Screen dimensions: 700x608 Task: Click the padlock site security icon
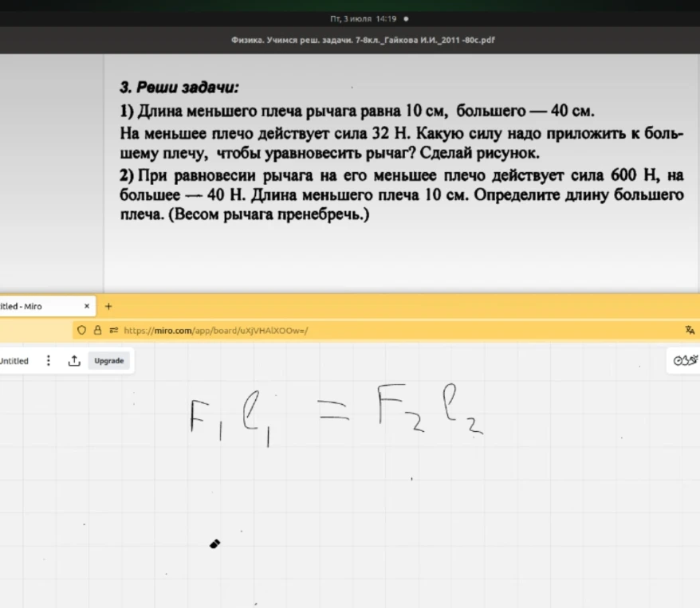97,330
